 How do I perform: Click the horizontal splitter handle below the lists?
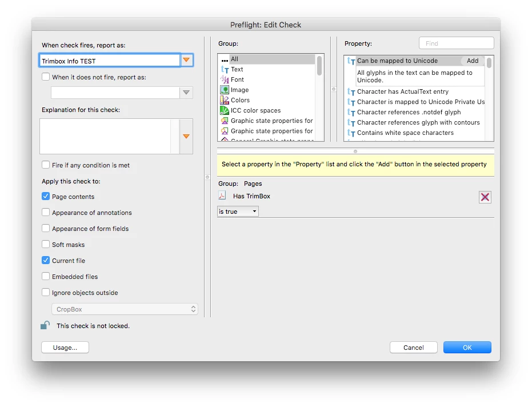point(355,151)
